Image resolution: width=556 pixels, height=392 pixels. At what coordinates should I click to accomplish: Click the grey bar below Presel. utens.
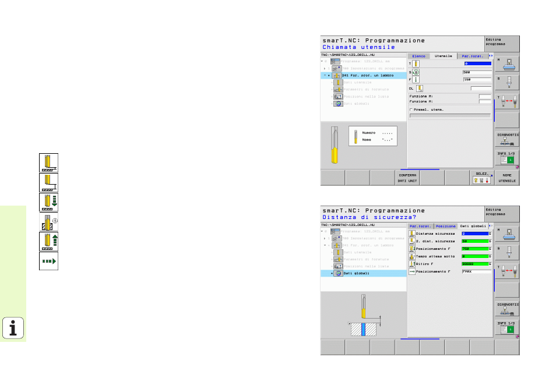(450, 116)
